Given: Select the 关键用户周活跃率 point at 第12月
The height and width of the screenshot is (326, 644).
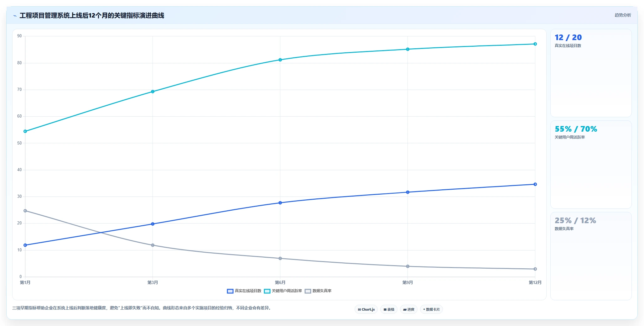Looking at the screenshot, I should pyautogui.click(x=535, y=44).
